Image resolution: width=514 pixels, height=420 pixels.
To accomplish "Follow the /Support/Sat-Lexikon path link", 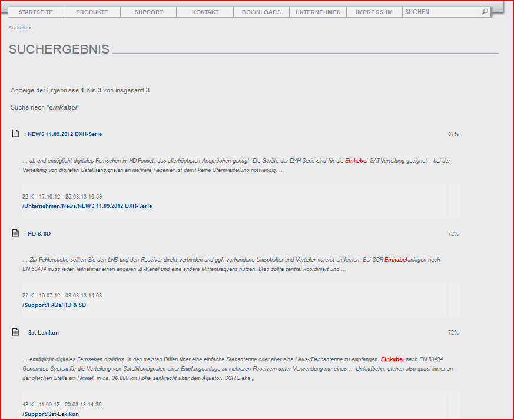I will [x=51, y=414].
